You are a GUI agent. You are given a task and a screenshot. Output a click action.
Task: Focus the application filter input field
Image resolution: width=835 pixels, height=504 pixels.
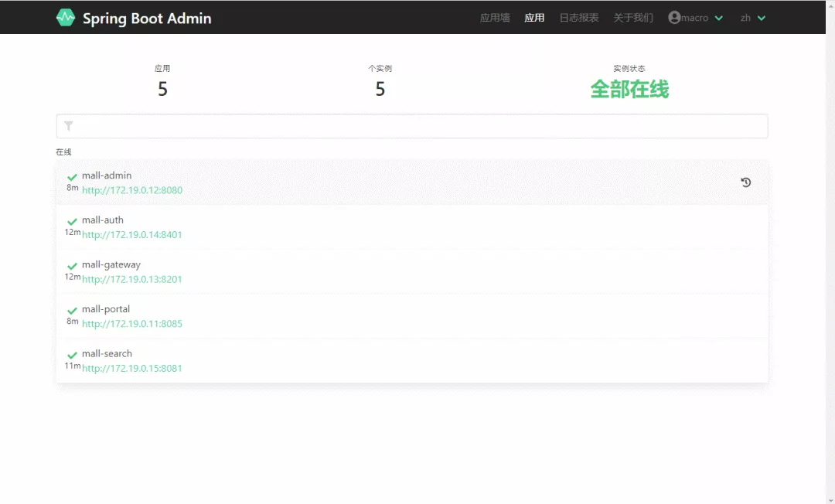click(x=412, y=126)
